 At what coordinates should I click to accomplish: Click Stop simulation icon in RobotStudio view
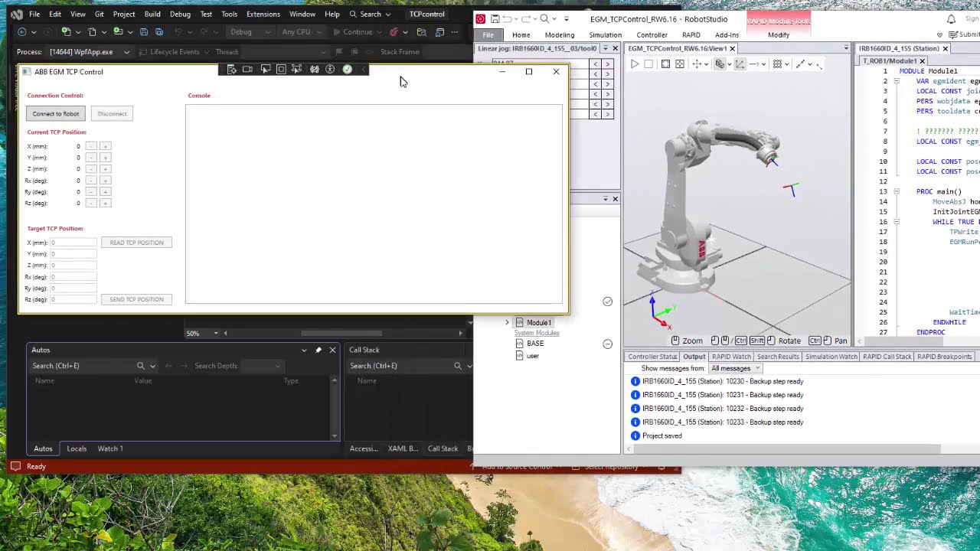(648, 64)
